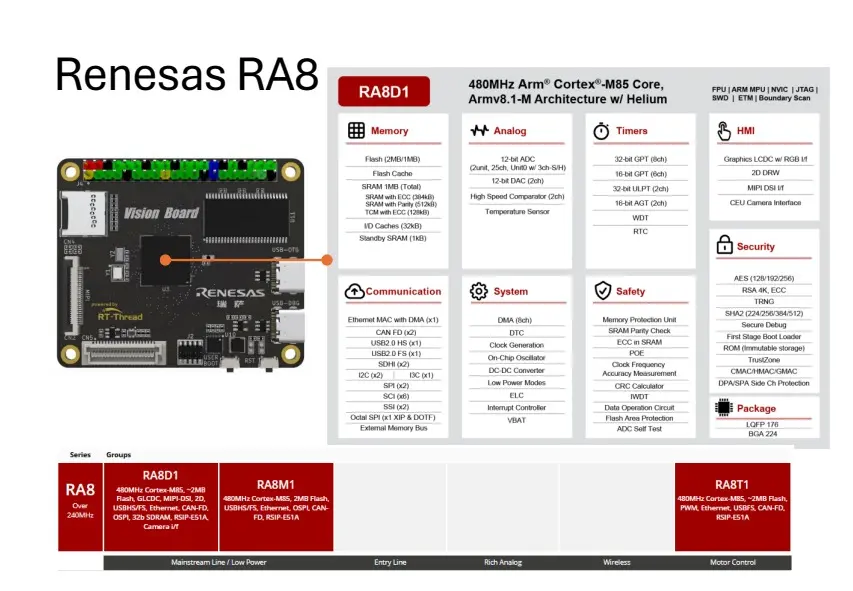This screenshot has width=853, height=591.
Task: Click the Renesas RA8 title text
Action: pyautogui.click(x=186, y=74)
